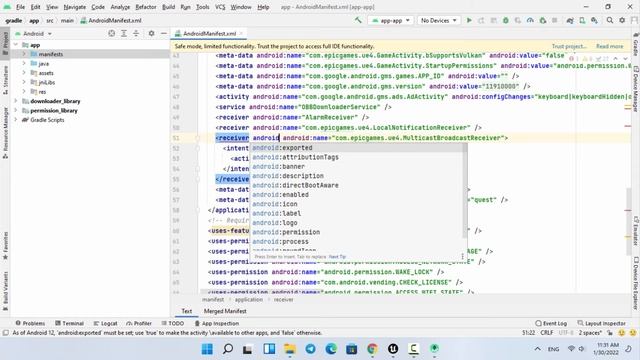This screenshot has width=640, height=360.
Task: Expand the assets folder
Action: (x=24, y=73)
